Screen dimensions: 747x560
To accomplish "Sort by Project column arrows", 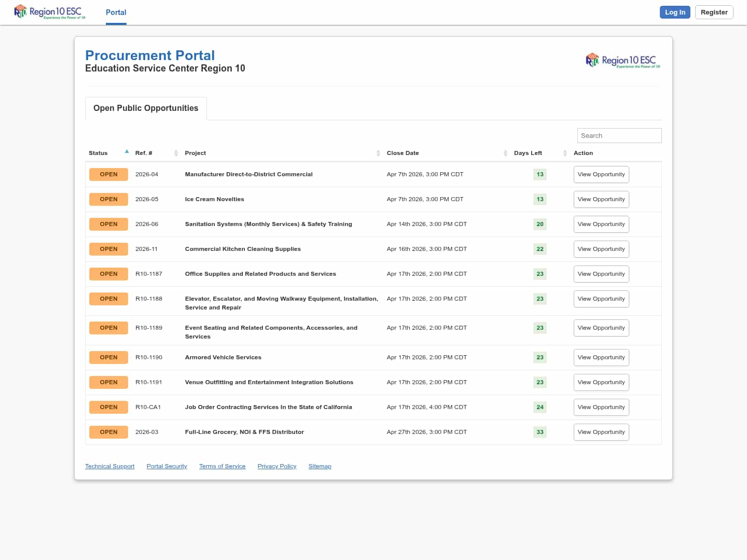I will [378, 153].
